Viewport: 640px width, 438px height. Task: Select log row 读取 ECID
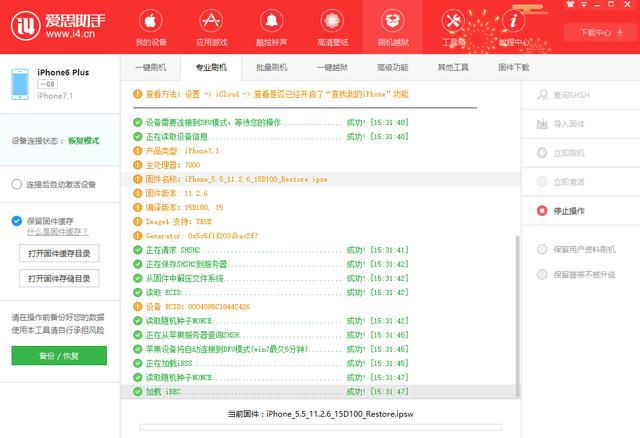(320, 292)
